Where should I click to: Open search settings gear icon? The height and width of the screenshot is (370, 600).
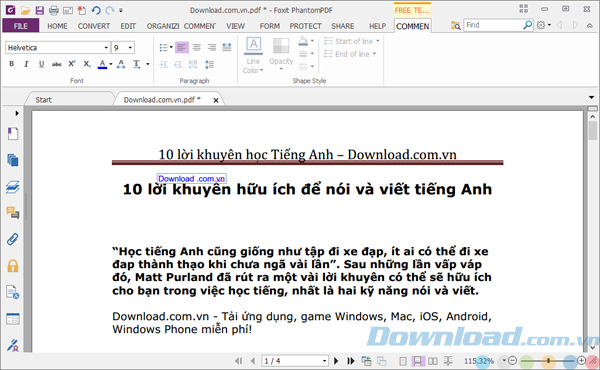tap(541, 25)
